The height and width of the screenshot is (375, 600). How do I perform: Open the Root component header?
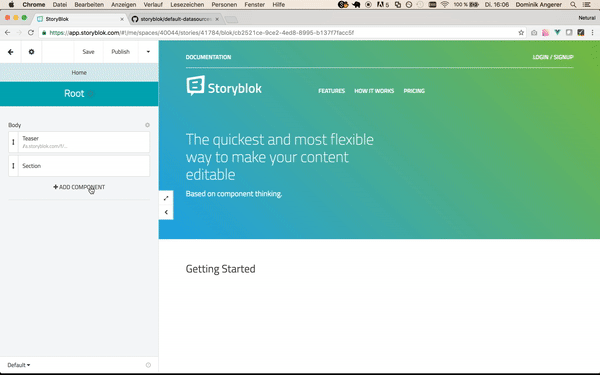pos(79,94)
